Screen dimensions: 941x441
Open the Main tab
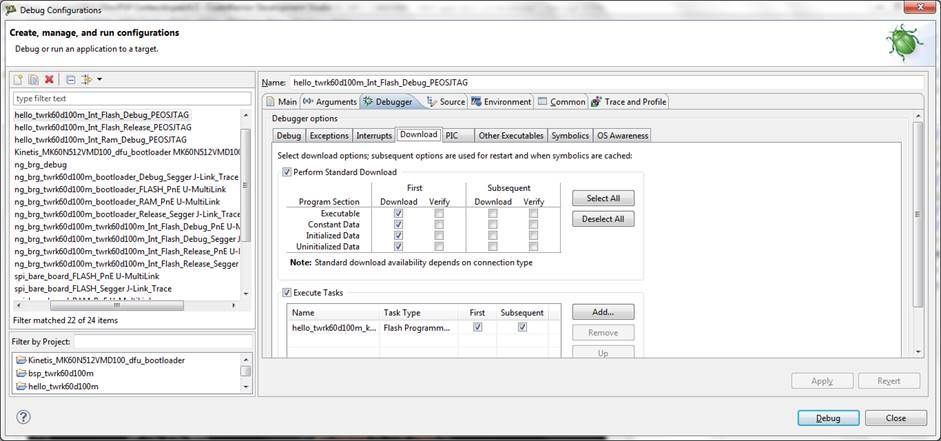click(281, 102)
